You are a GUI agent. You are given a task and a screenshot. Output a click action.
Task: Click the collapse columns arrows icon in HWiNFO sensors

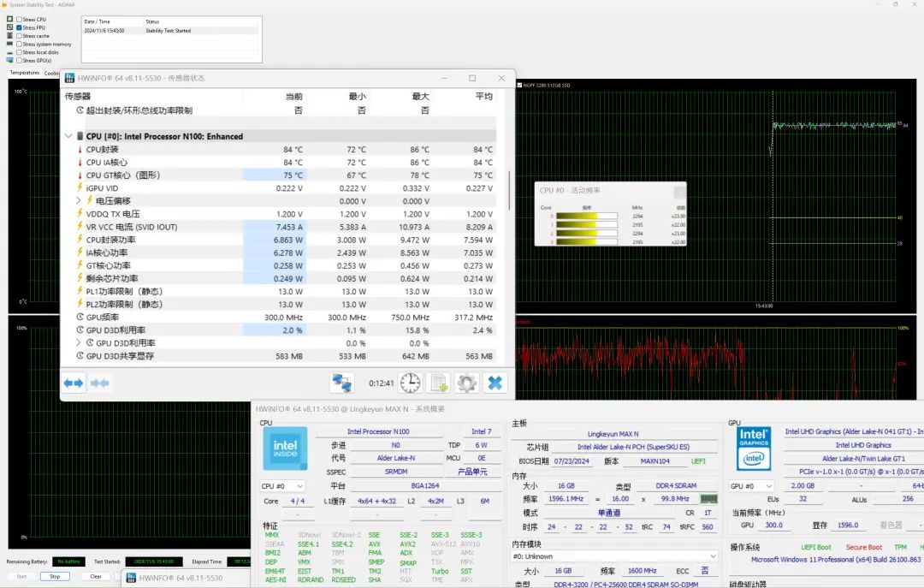click(x=99, y=383)
